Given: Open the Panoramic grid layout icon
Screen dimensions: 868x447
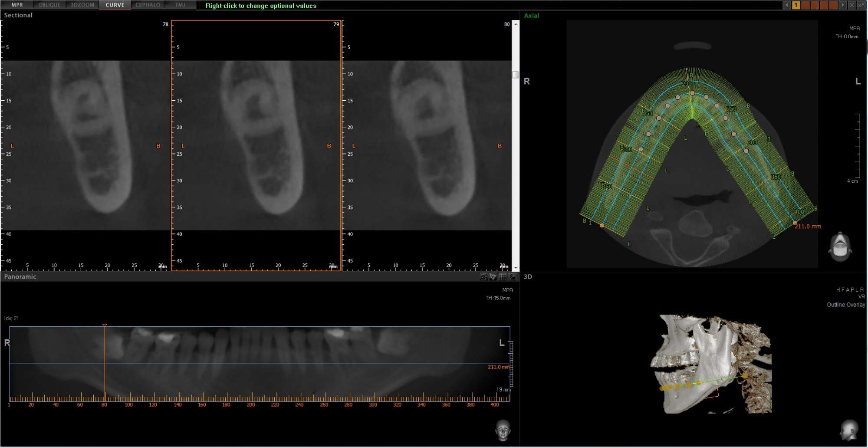Looking at the screenshot, I should 503,277.
